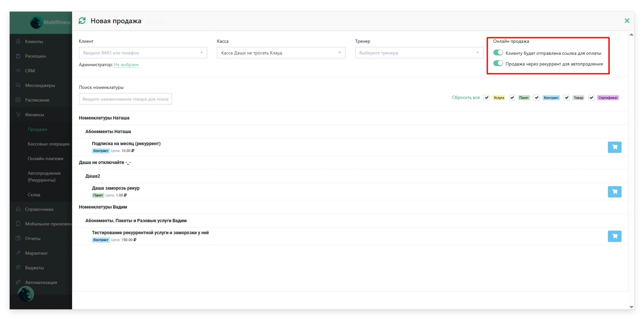The width and height of the screenshot is (644, 319).
Task: Click the Сбросить все link
Action: [466, 97]
